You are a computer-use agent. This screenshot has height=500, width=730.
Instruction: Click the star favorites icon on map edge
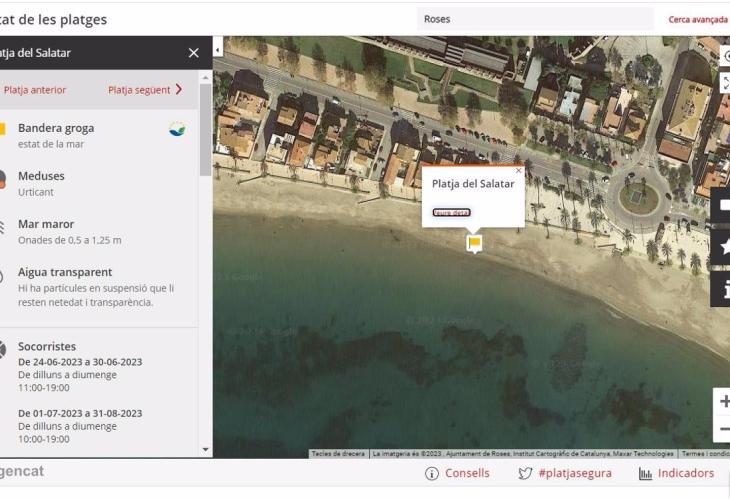(722, 247)
